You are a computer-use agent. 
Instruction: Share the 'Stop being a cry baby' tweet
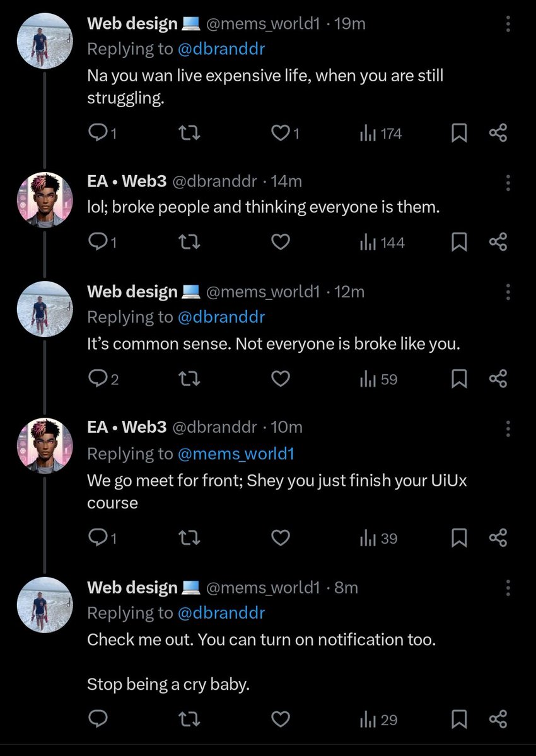498,719
